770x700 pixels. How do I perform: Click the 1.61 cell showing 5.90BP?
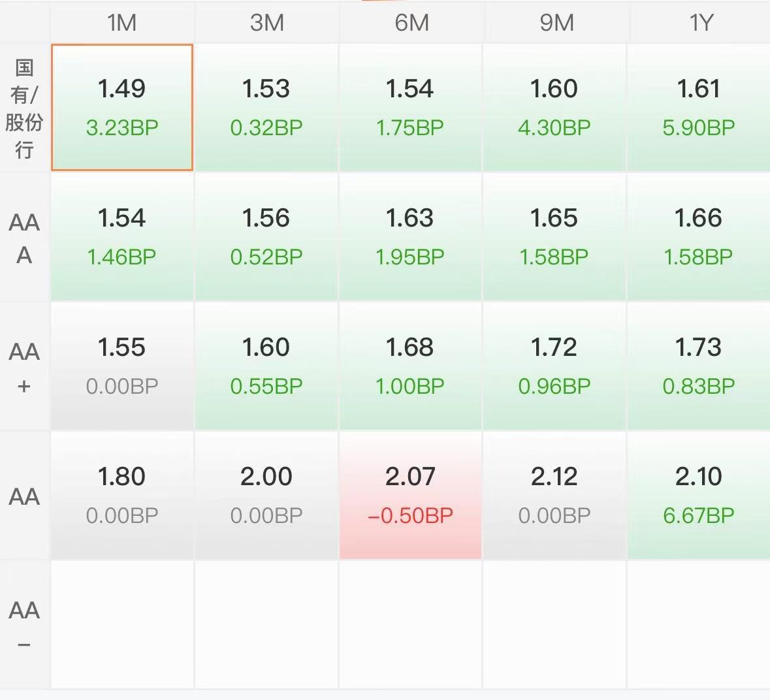pos(699,108)
